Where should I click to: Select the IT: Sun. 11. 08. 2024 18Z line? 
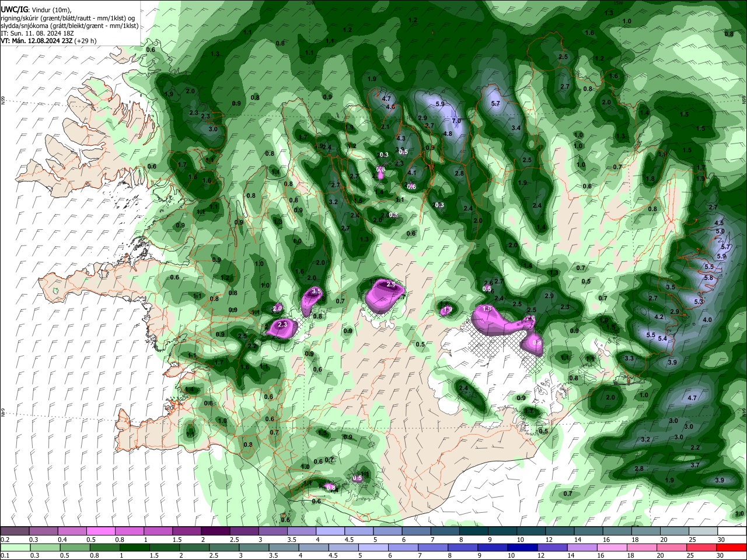37,33
